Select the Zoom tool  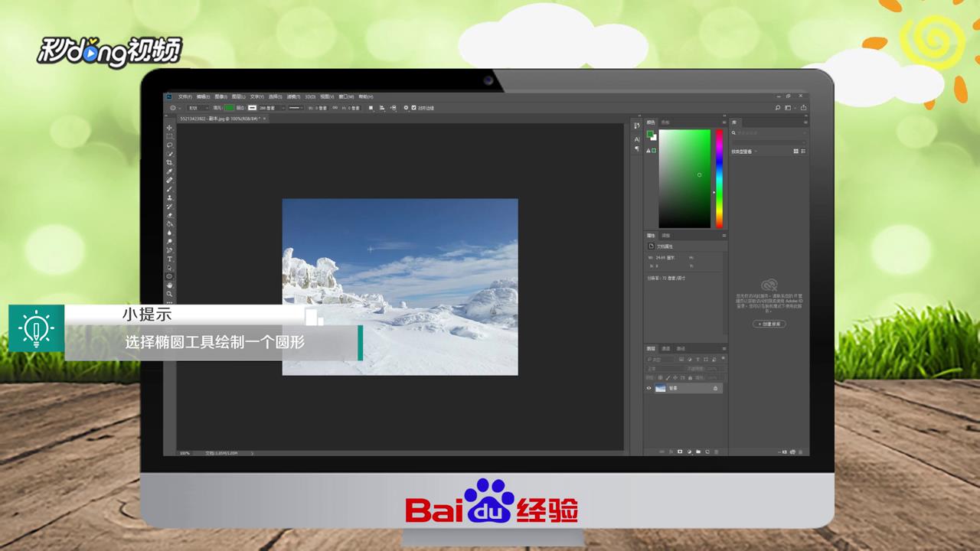(169, 294)
